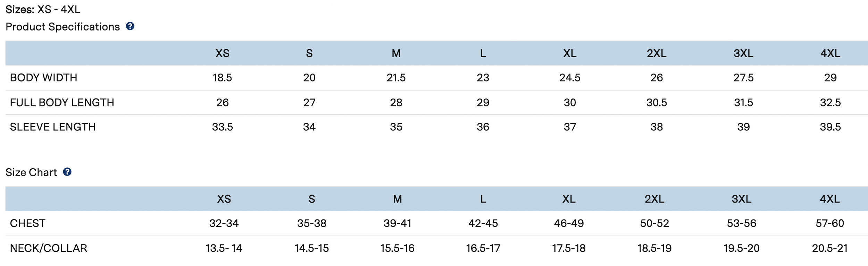Click the CHEST row label

click(x=27, y=223)
